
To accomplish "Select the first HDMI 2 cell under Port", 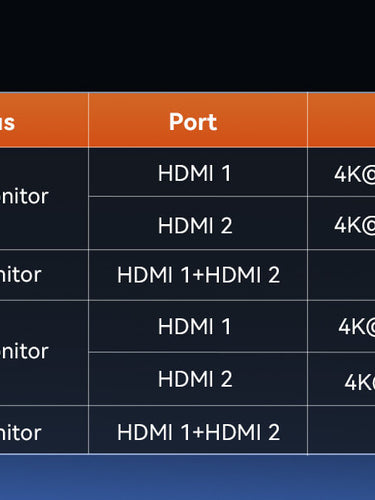I will 198,223.
